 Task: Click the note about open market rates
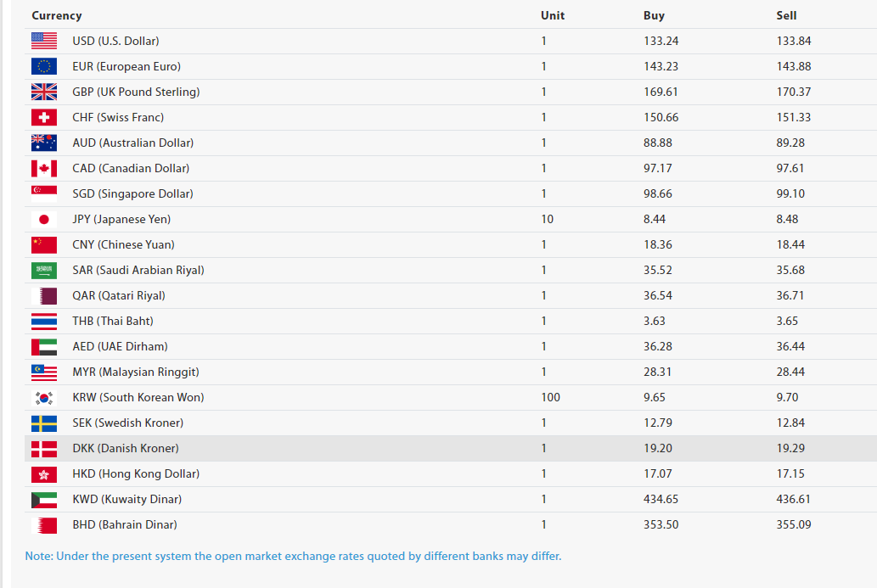tap(293, 556)
